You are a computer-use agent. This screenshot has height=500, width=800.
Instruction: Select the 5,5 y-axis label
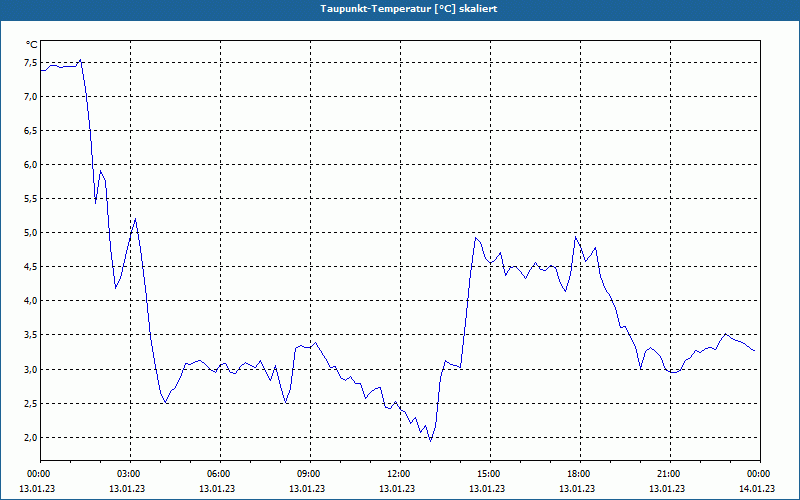tap(30, 198)
